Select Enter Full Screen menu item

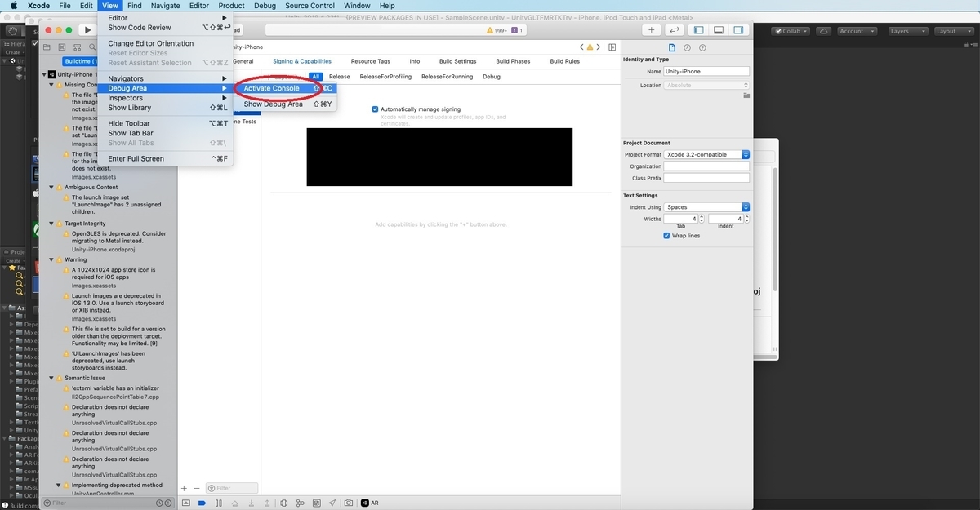point(165,158)
